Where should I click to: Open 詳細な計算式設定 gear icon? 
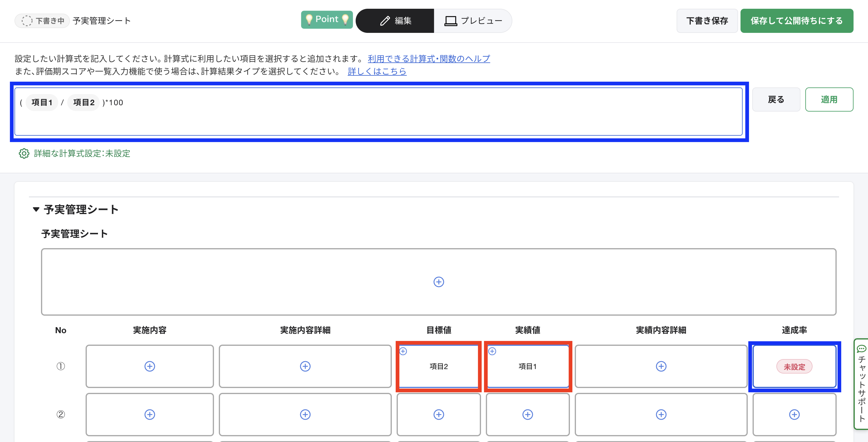click(x=24, y=153)
